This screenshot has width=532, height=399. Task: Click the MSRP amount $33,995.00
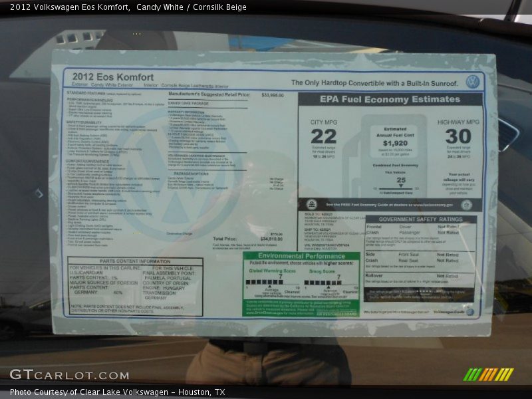click(x=273, y=95)
